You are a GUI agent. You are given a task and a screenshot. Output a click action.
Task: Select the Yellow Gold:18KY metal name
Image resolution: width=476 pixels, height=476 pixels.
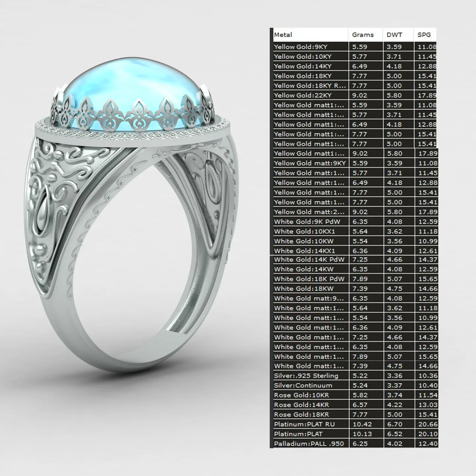click(302, 76)
